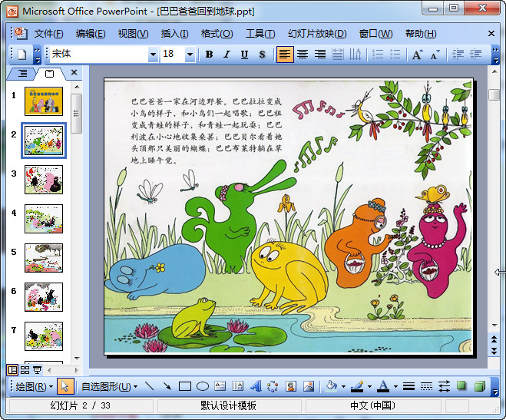Insert Clip Art
The image size is (506, 420).
pyautogui.click(x=291, y=386)
